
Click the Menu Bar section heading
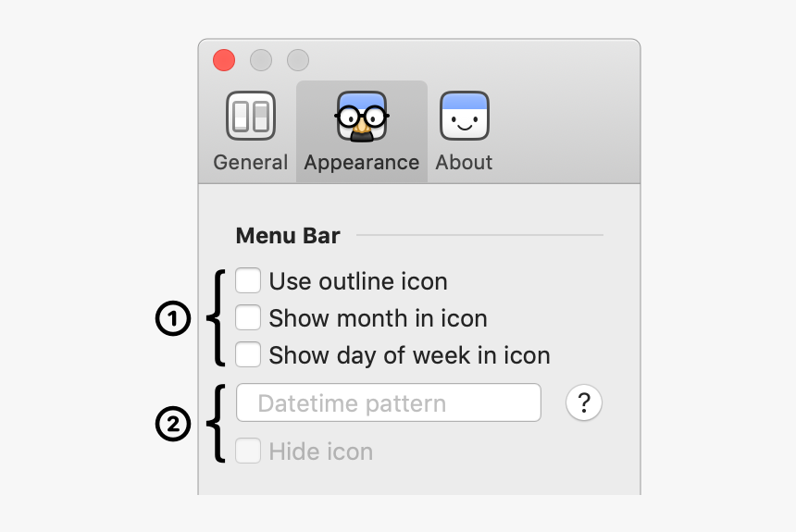288,236
